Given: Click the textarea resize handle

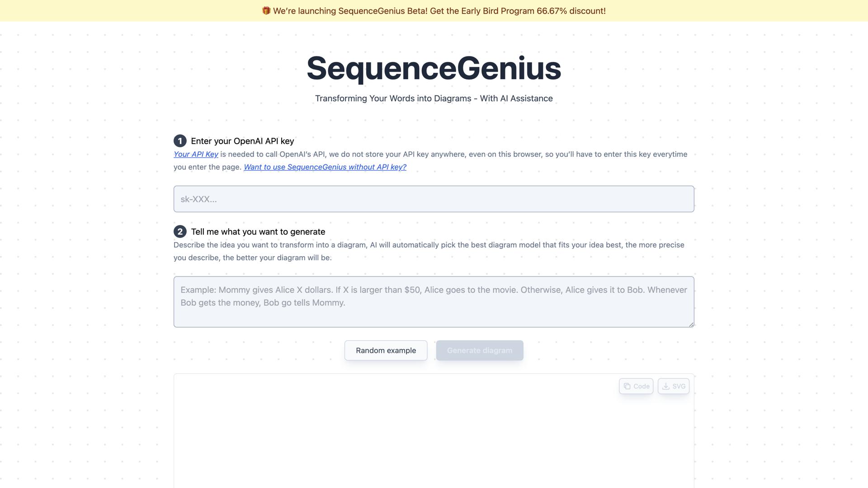Looking at the screenshot, I should pyautogui.click(x=692, y=324).
